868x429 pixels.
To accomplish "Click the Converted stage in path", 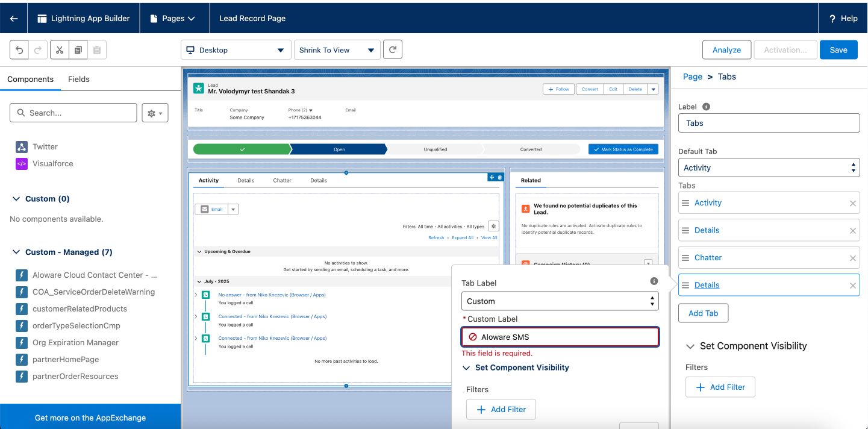I will 531,149.
